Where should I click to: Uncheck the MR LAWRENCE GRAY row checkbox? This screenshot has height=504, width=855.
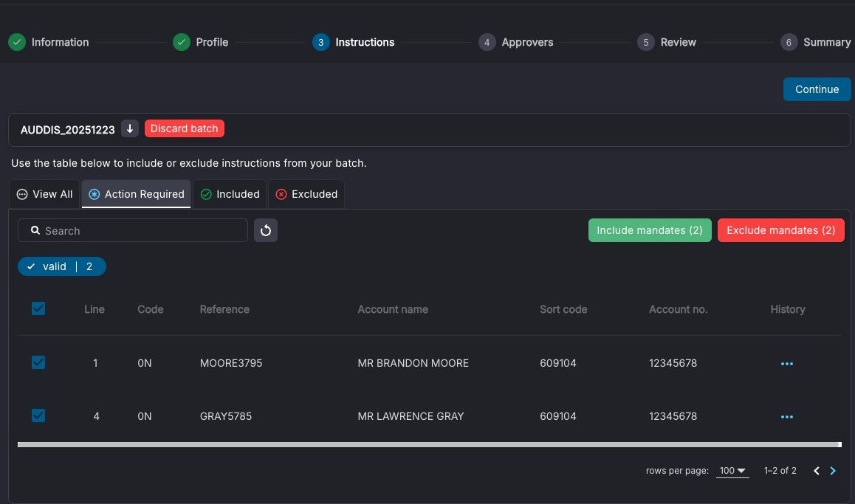click(38, 415)
